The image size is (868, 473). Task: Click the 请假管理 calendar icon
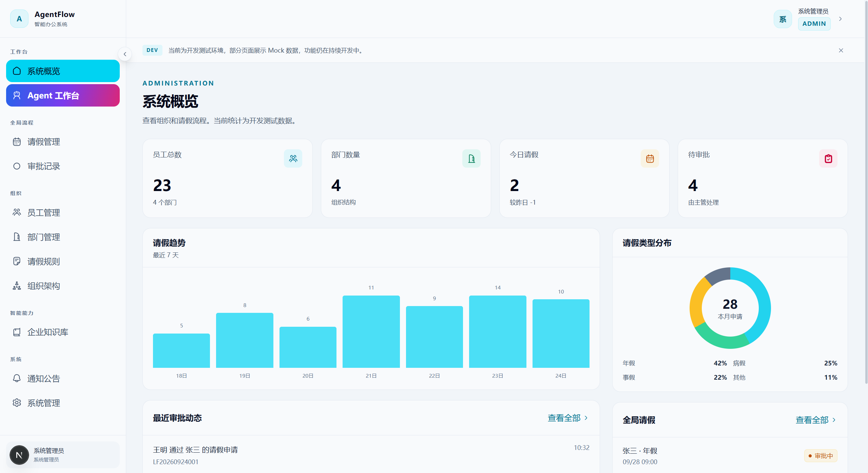(17, 142)
